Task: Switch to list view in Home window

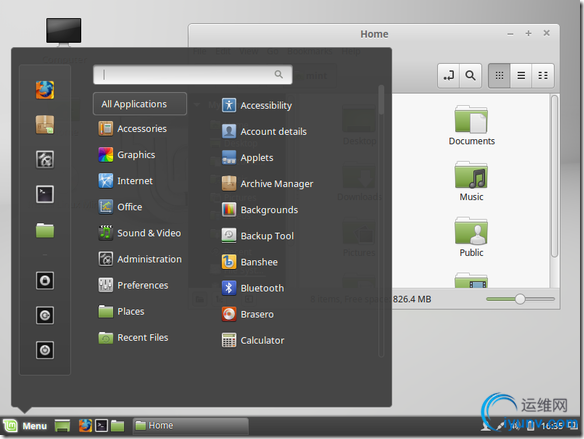Action: pyautogui.click(x=521, y=76)
